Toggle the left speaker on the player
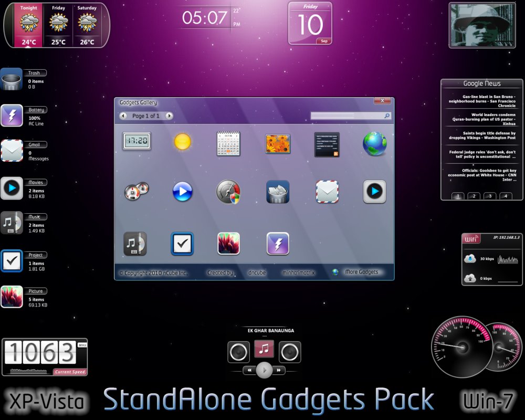The width and height of the screenshot is (525, 420). click(239, 351)
